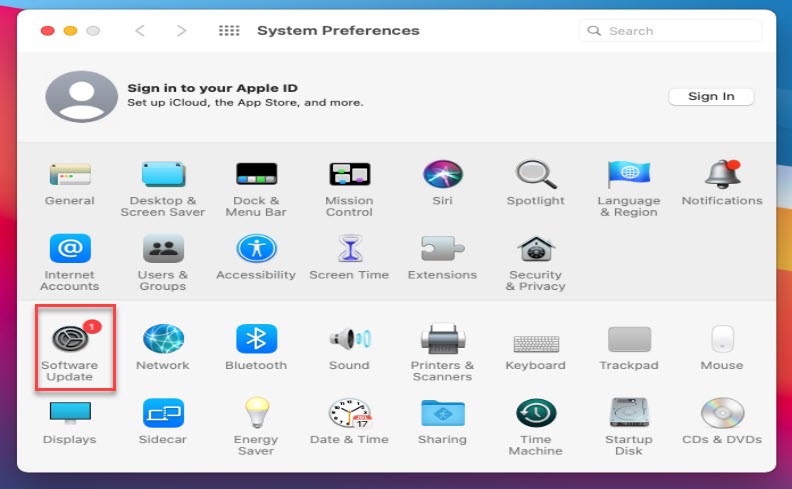Close System Preferences with red button
This screenshot has height=489, width=792.
[x=47, y=31]
